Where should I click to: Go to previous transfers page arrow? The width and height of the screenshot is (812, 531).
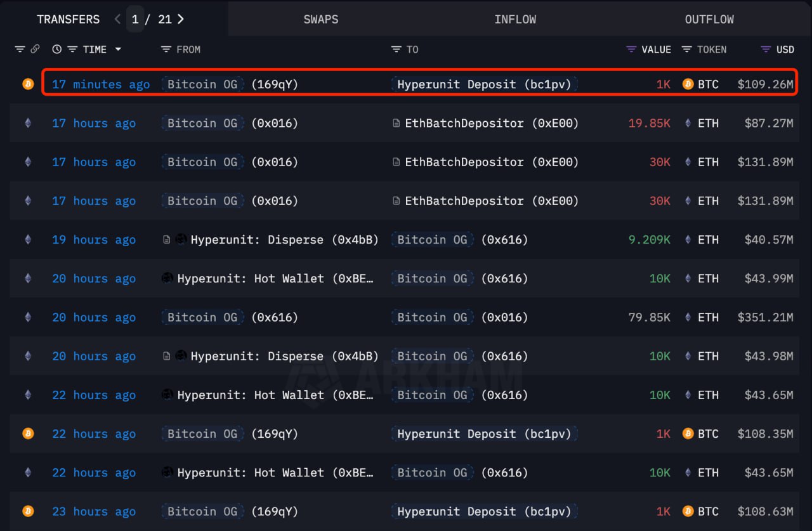coord(117,19)
